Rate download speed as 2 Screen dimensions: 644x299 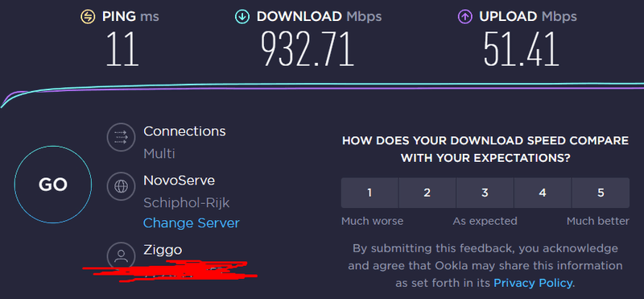coord(427,193)
